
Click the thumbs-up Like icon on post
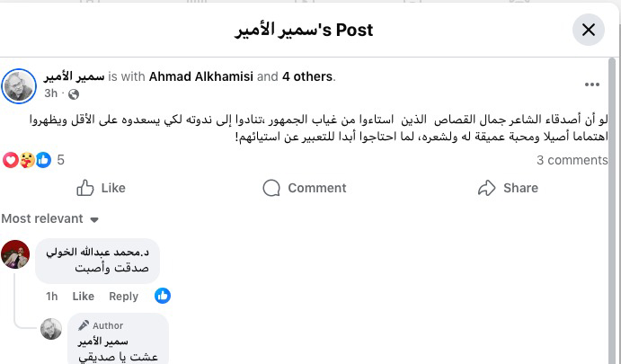pos(86,188)
